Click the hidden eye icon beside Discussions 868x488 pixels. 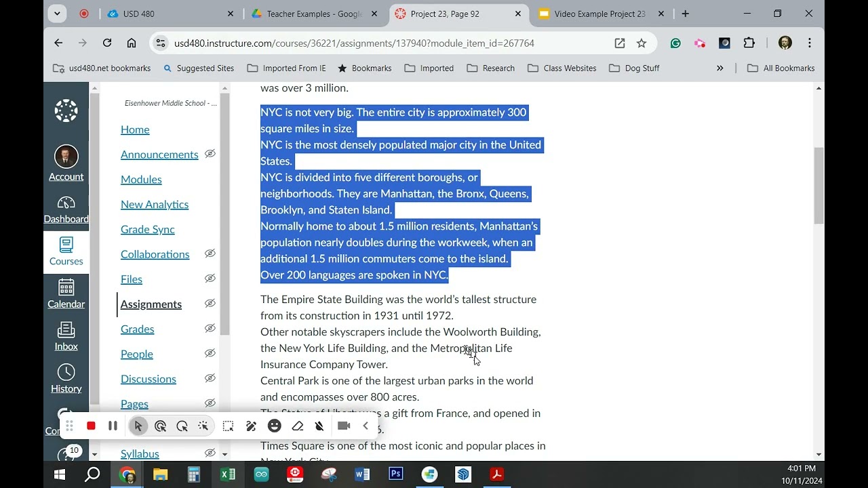[210, 378]
